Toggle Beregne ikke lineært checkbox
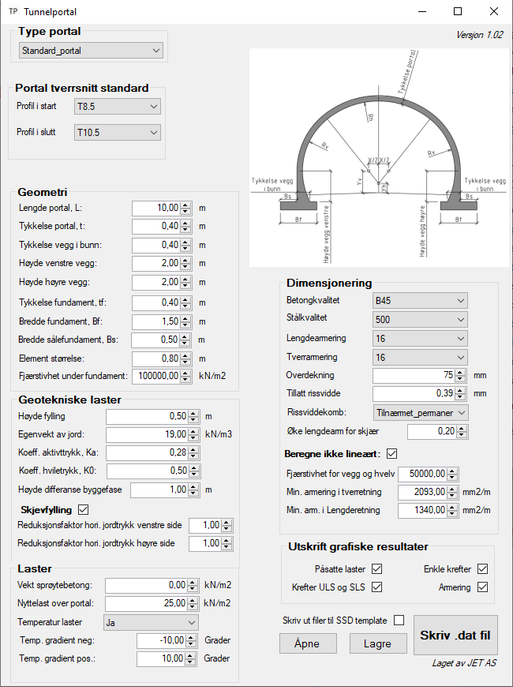513x687 pixels. pos(392,453)
